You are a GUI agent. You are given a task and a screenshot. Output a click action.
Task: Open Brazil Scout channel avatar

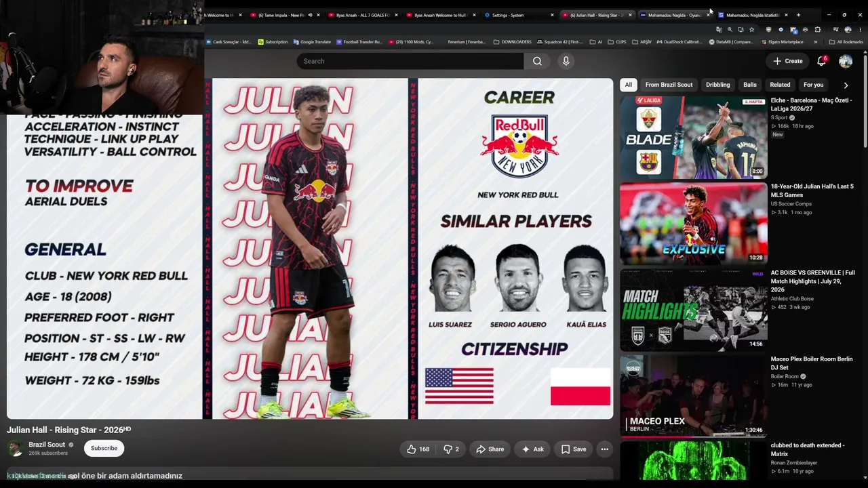pos(14,448)
